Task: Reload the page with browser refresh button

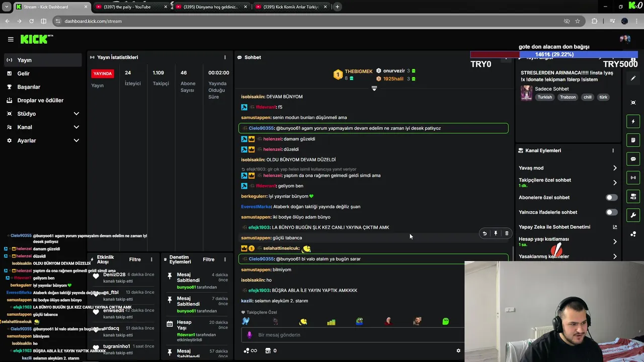Action: tap(31, 21)
